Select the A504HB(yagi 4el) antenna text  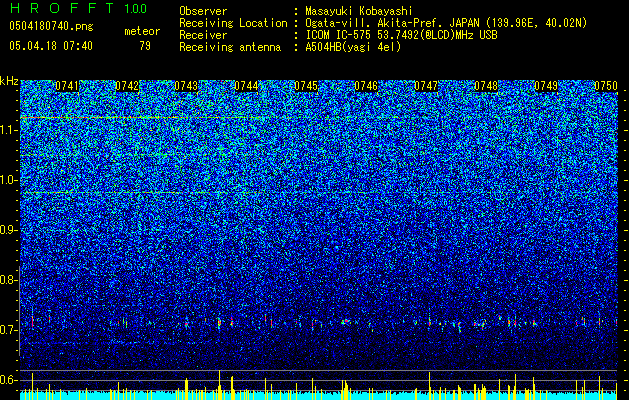(353, 47)
